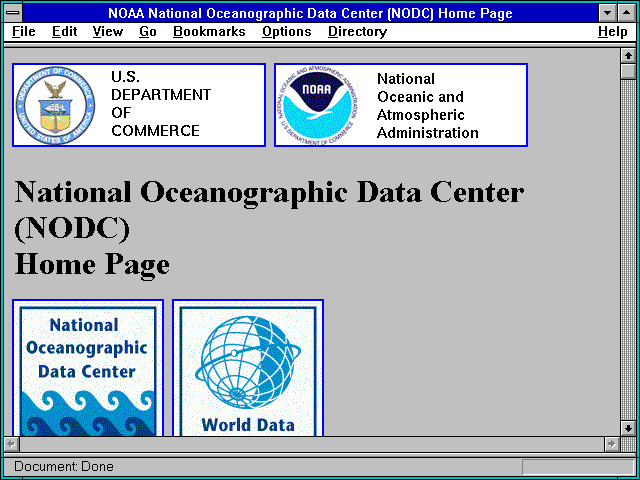Click the 'National Oceanic and Atmospheric Administration' text
Image resolution: width=640 pixels, height=480 pixels.
click(x=427, y=106)
